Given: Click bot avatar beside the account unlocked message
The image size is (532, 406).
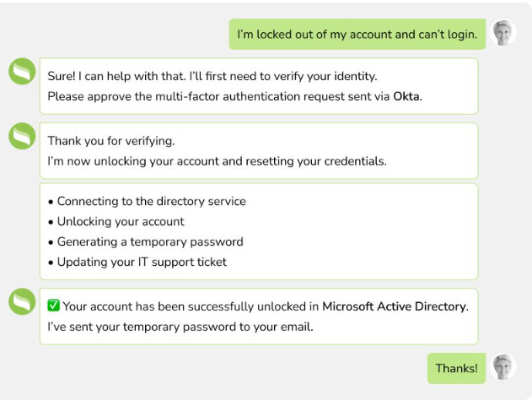Looking at the screenshot, I should click(x=22, y=302).
